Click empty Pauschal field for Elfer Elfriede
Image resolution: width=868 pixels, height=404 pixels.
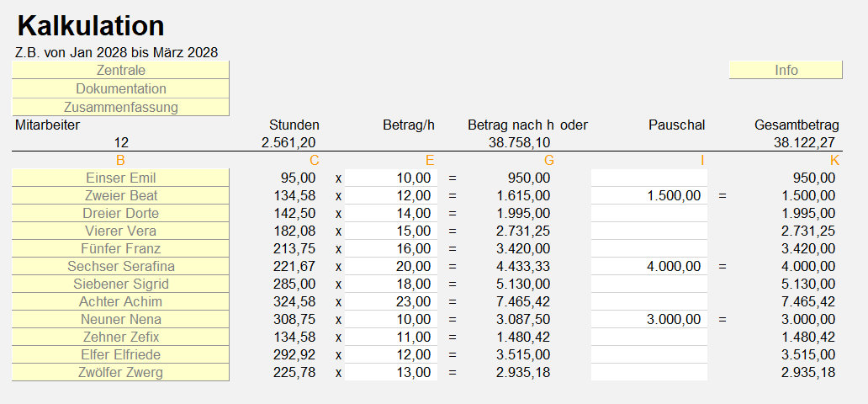pyautogui.click(x=648, y=354)
